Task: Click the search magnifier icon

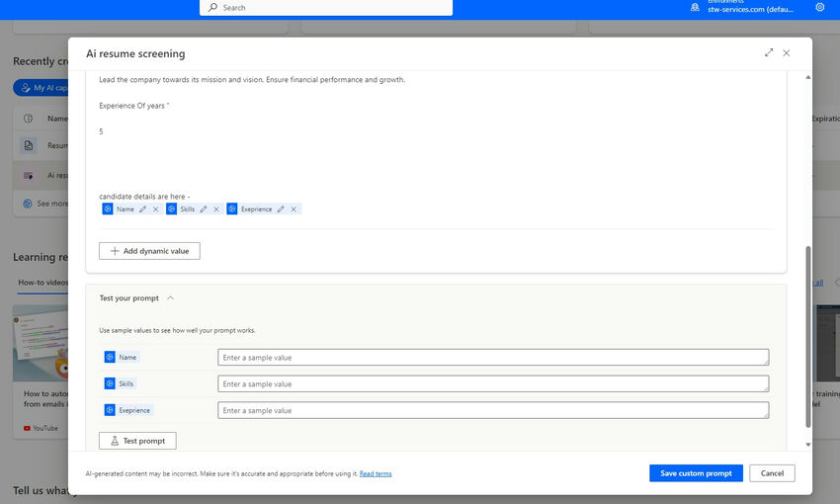Action: click(x=212, y=8)
